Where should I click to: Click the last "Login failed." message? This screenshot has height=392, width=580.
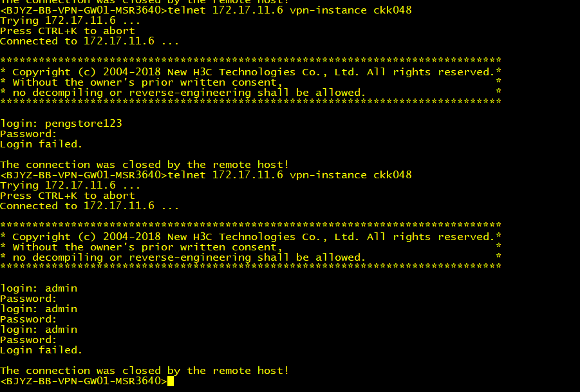(x=41, y=350)
